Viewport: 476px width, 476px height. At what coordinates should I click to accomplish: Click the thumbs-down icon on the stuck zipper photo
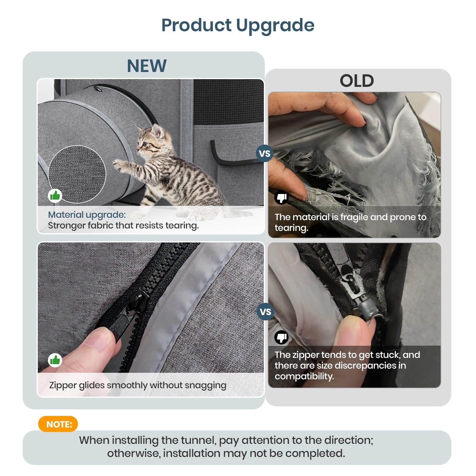coord(281,337)
